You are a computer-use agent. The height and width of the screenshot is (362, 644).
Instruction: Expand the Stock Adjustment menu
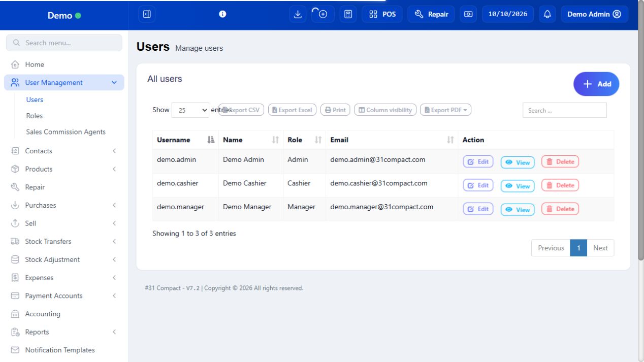[64, 259]
